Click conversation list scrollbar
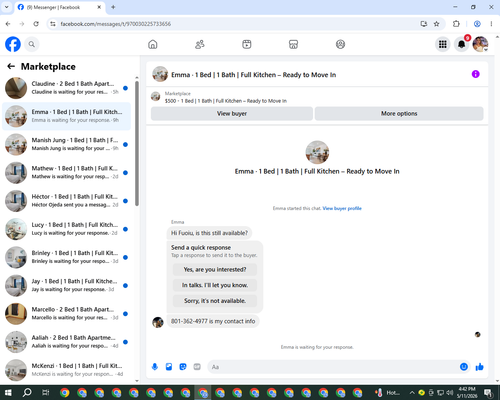 [137, 143]
